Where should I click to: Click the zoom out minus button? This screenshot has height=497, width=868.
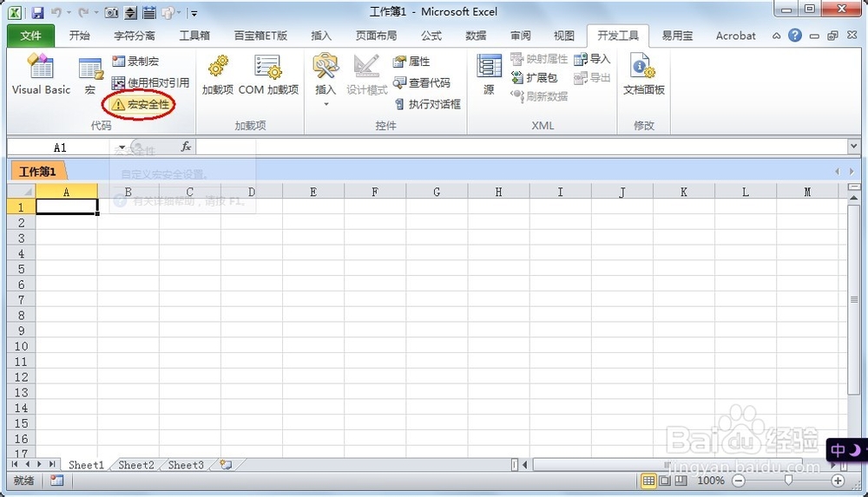click(739, 481)
